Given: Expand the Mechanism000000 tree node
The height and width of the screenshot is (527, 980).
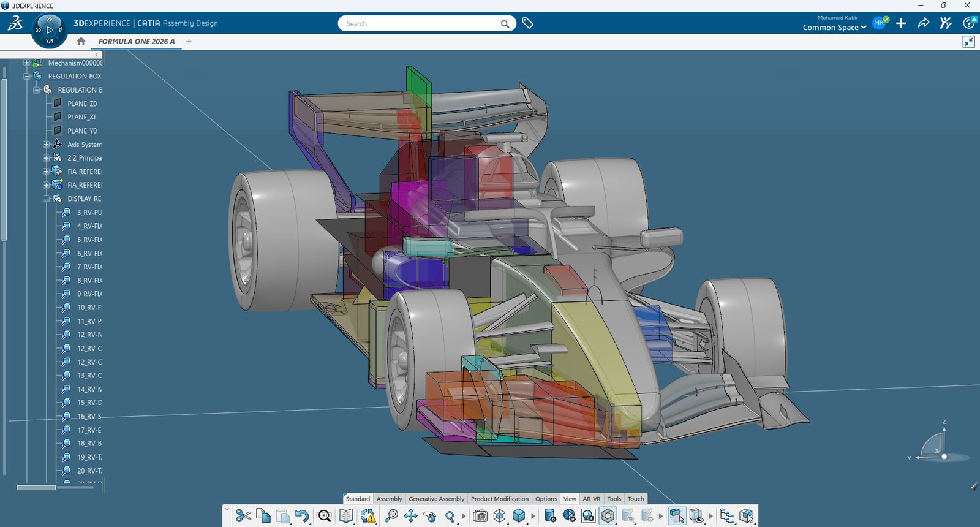Looking at the screenshot, I should tap(26, 63).
